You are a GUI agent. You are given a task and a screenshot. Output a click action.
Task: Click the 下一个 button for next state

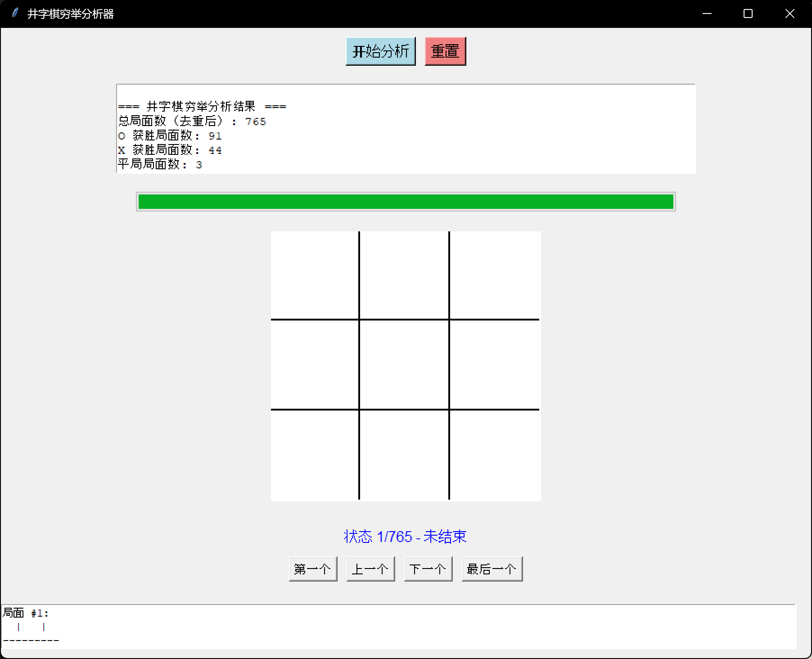click(428, 569)
